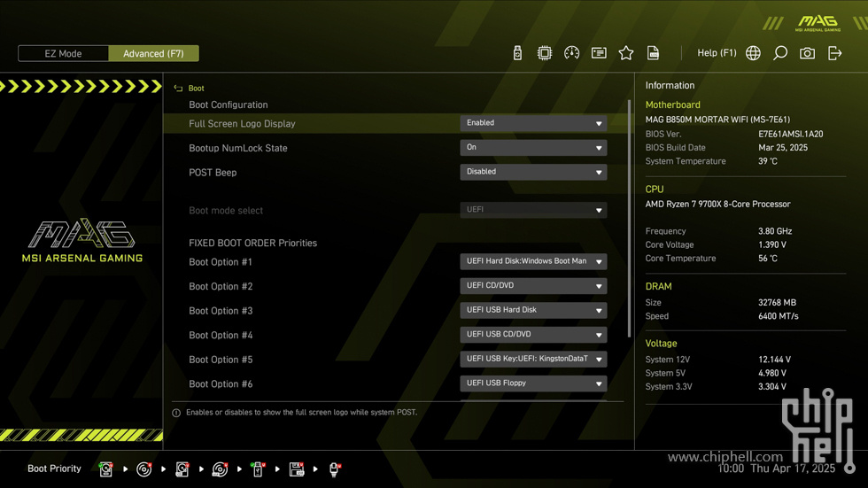
Task: Click the exit door icon
Action: (x=834, y=53)
